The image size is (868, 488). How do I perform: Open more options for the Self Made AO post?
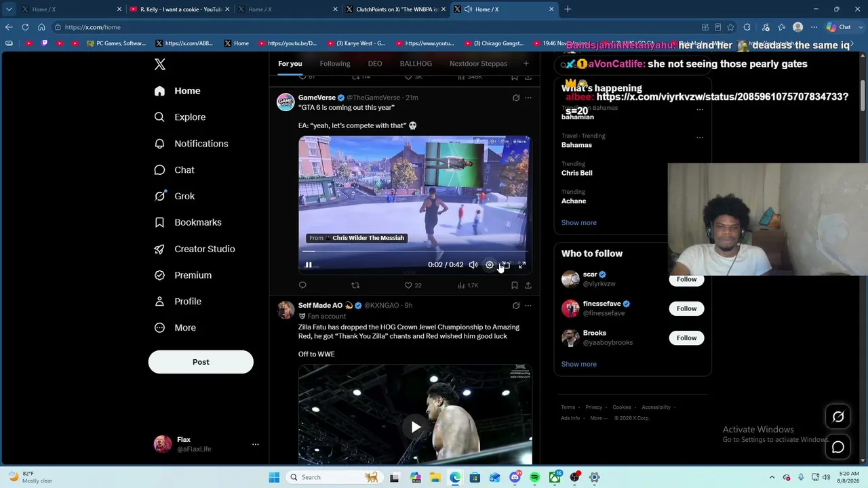coord(528,306)
